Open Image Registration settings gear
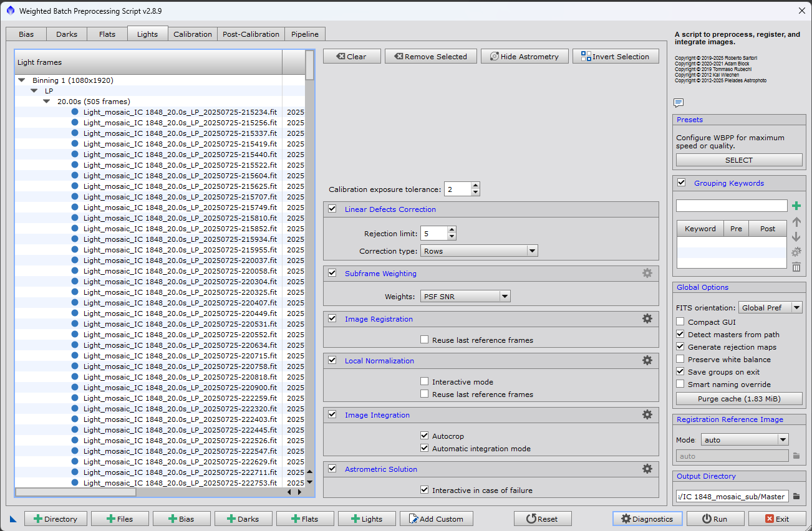 pyautogui.click(x=647, y=318)
